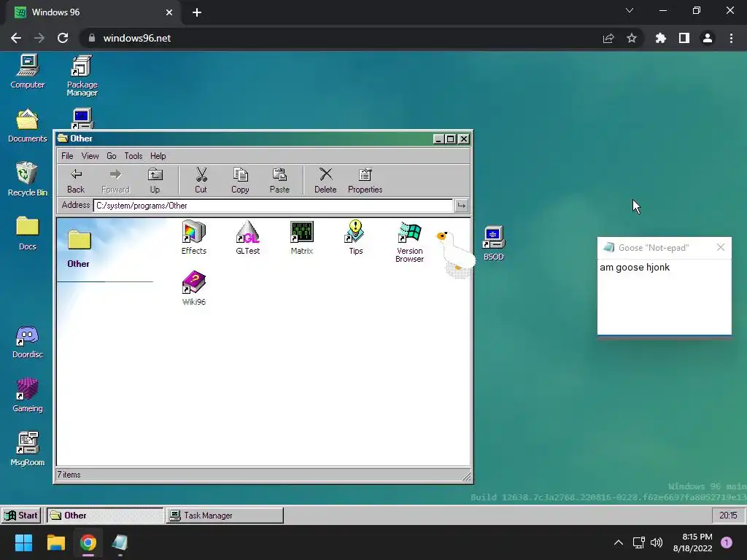Image resolution: width=747 pixels, height=560 pixels.
Task: Open the View menu
Action: pos(90,156)
